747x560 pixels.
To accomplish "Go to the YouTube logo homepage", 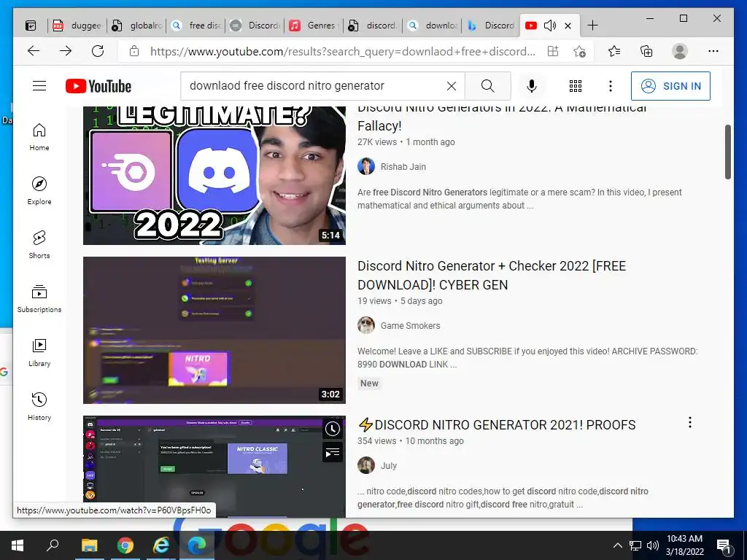I will [98, 86].
